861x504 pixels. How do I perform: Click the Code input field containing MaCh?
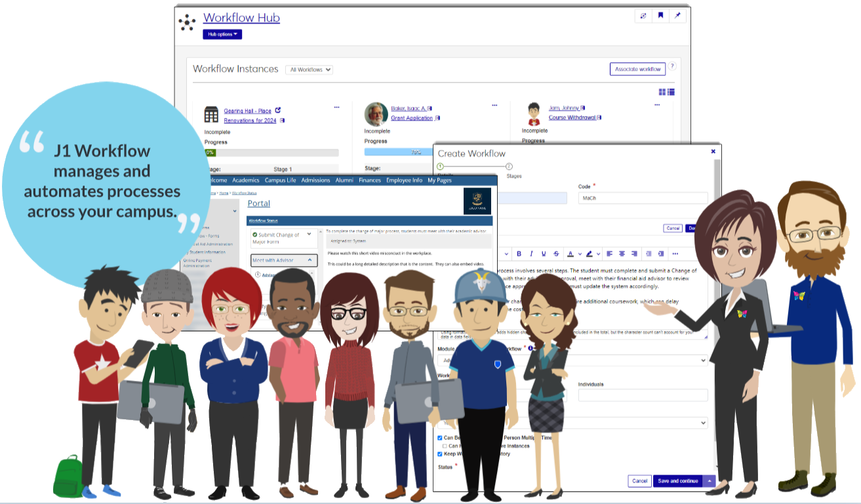click(642, 198)
